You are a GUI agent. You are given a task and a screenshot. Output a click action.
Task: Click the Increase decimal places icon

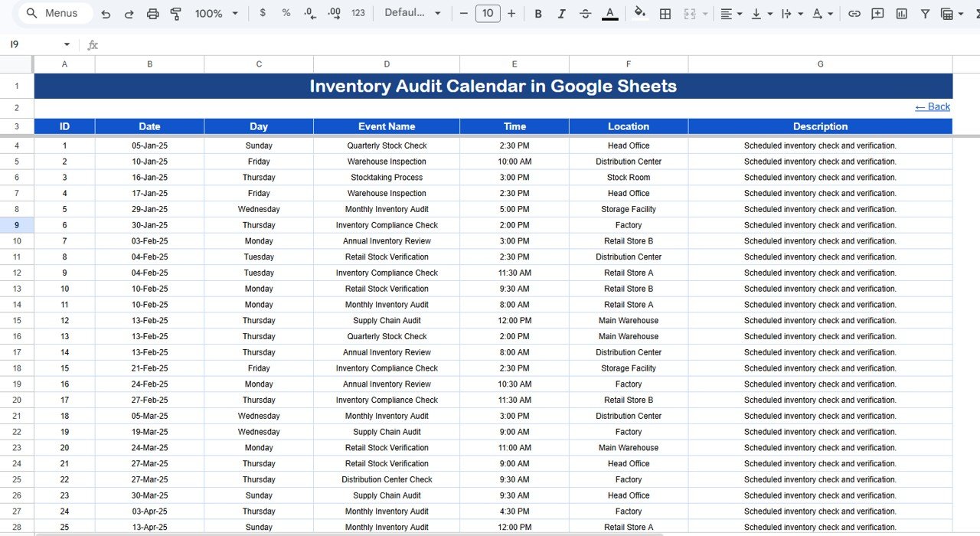point(334,14)
